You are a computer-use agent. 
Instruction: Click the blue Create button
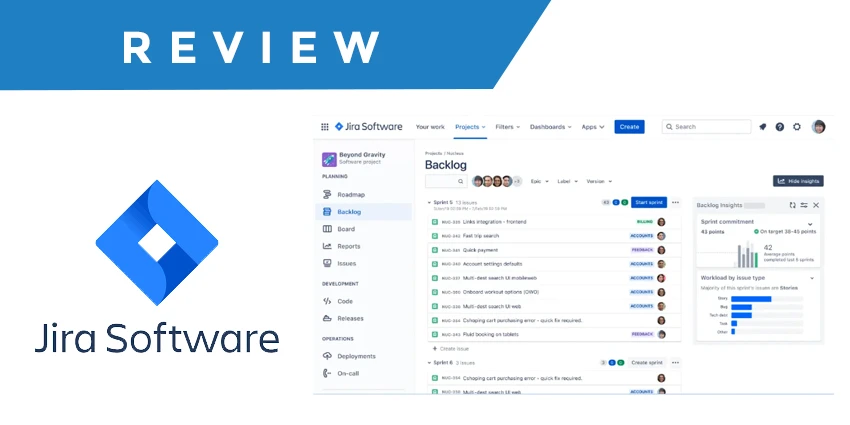(629, 127)
